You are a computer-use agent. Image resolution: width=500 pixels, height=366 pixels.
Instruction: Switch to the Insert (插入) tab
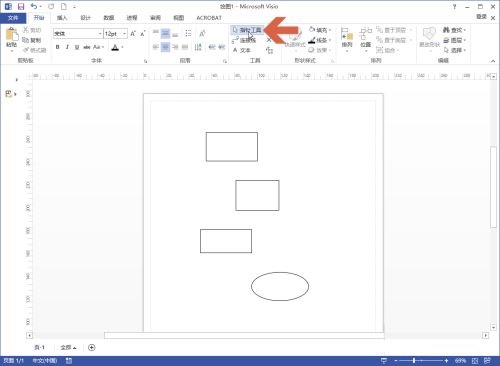(62, 18)
